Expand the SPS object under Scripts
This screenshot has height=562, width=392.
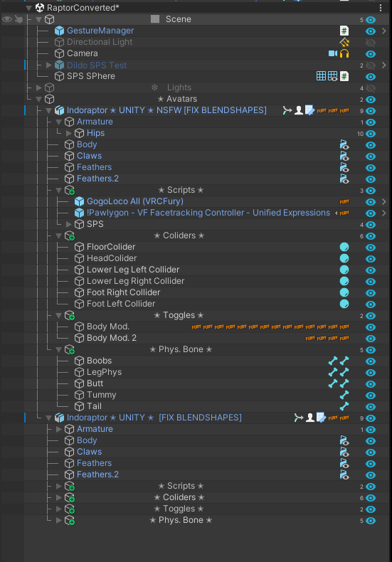(69, 224)
